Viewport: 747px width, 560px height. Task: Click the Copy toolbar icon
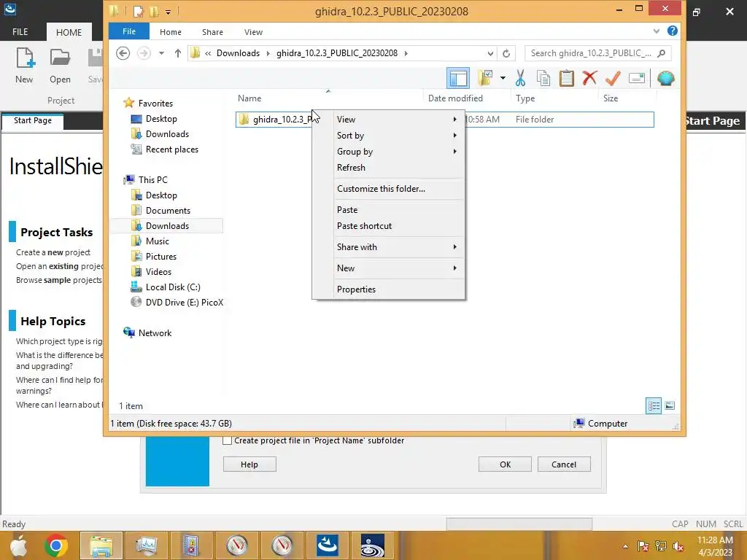(543, 78)
